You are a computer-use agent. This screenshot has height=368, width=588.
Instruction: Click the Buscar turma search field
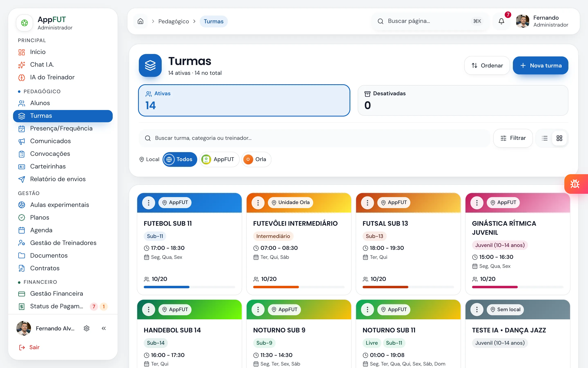[x=314, y=138]
